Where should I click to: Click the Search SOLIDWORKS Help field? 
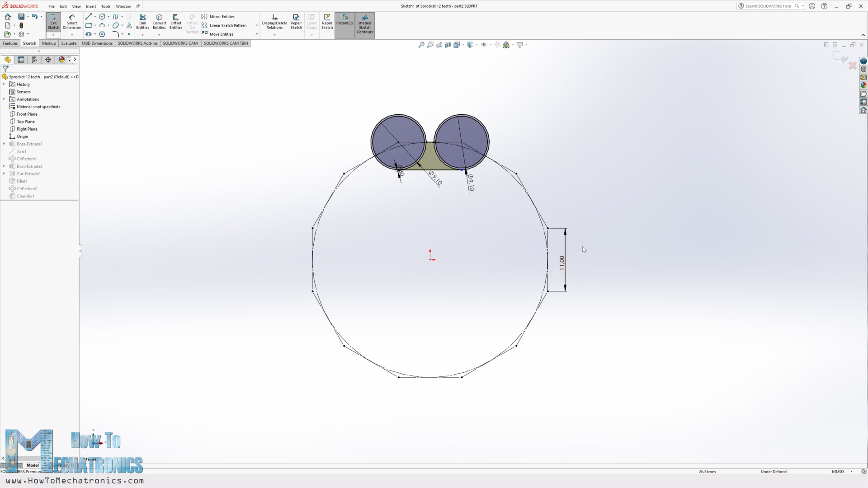[x=768, y=6]
